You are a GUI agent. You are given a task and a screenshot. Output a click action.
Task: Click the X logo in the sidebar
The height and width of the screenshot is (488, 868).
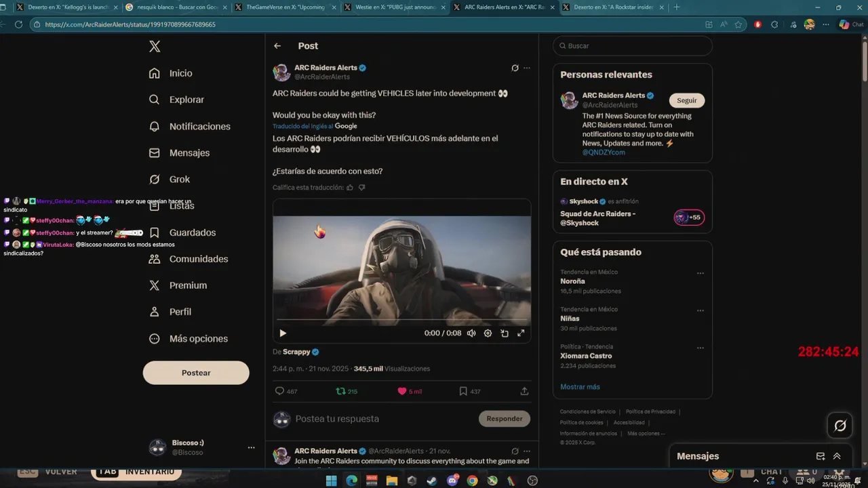(x=155, y=46)
